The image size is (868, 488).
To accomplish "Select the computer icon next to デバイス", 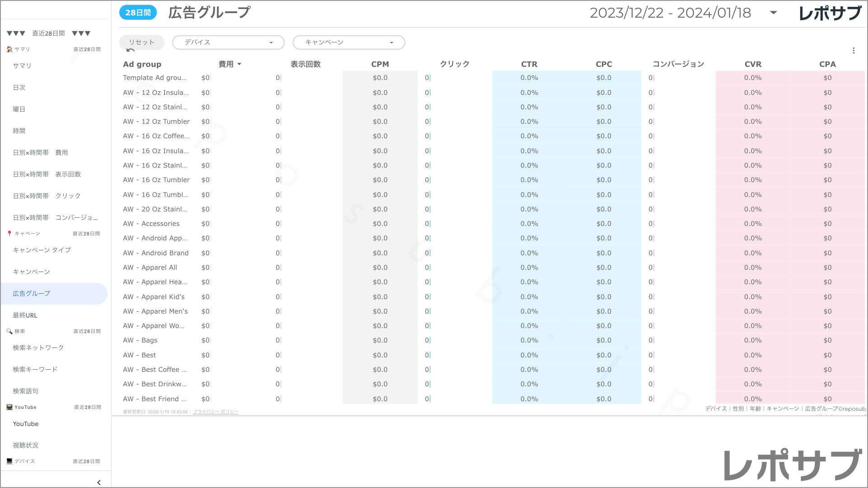I will [9, 461].
